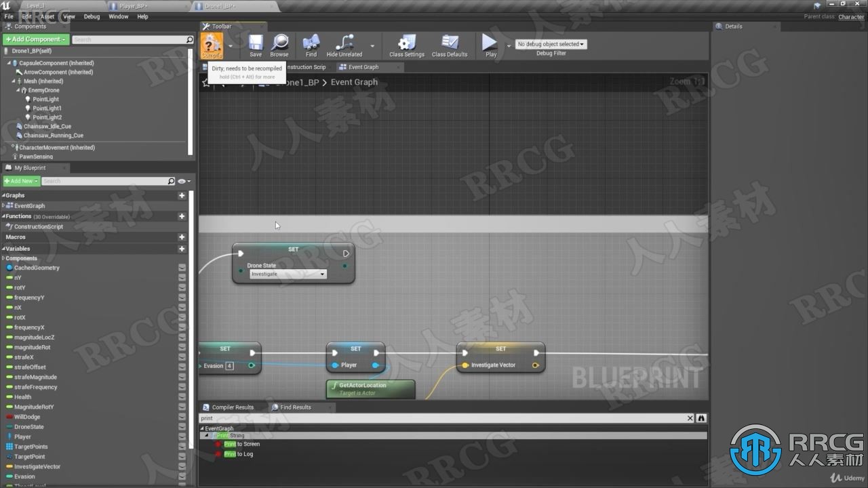Save the blueprint with Save icon
Viewport: 868px width, 488px height.
coord(256,45)
